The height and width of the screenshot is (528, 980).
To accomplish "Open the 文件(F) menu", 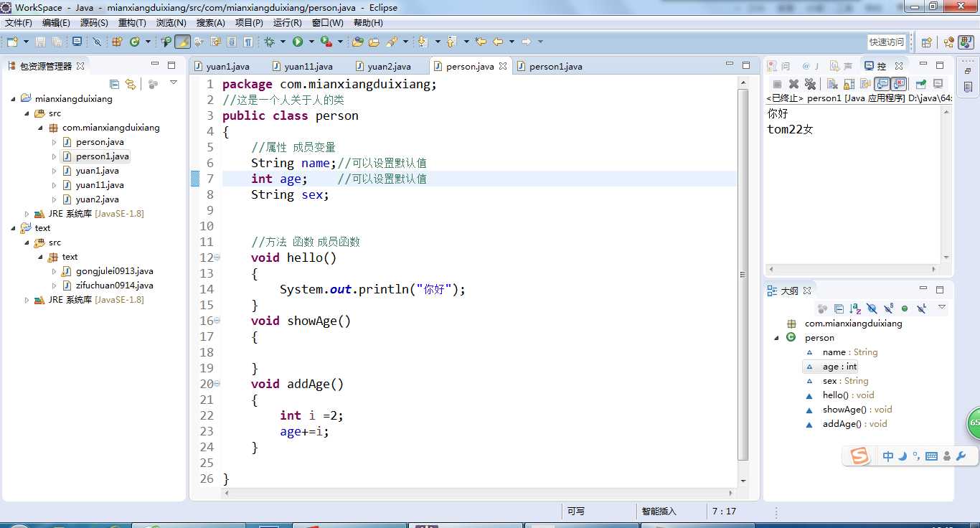I will pyautogui.click(x=19, y=23).
